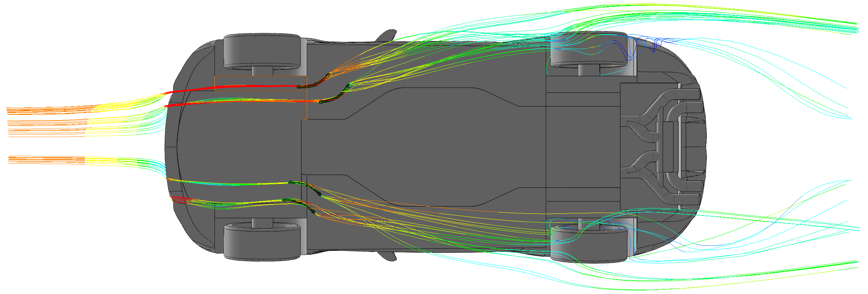Click the lower front axle shaft
868x294 pixels.
pos(262,223)
